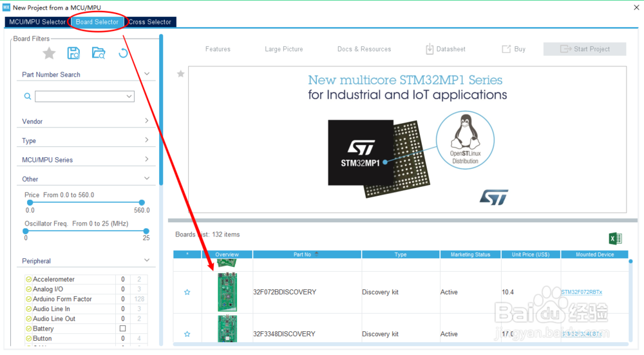Star the banner favorite icon

(x=181, y=74)
